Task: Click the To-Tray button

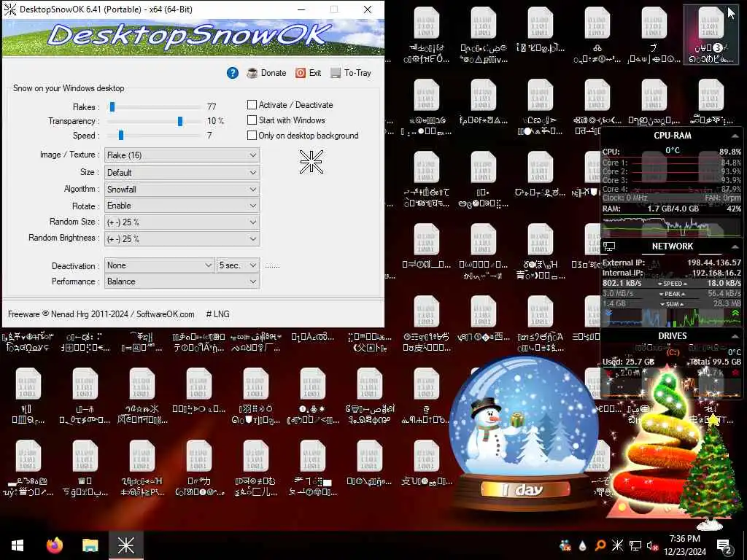Action: 351,73
